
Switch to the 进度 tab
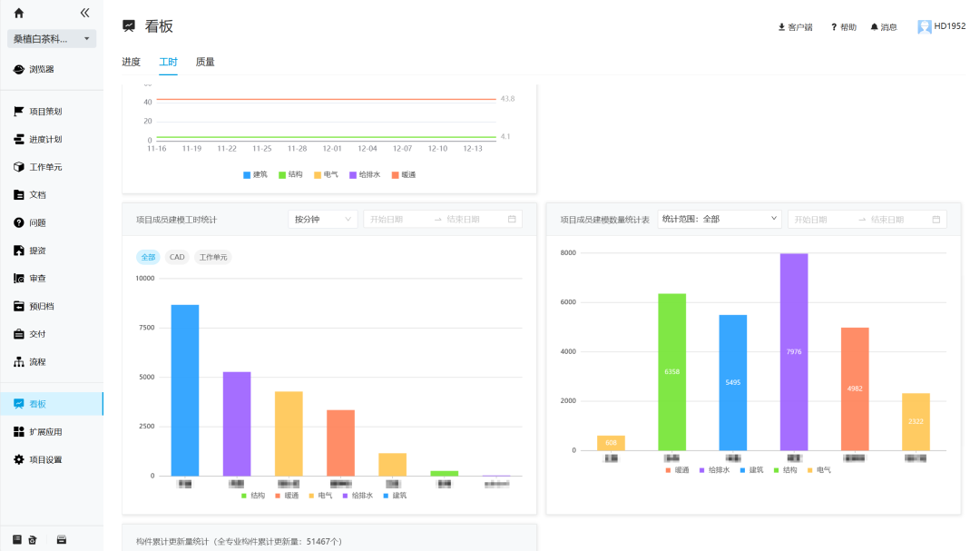[x=132, y=62]
